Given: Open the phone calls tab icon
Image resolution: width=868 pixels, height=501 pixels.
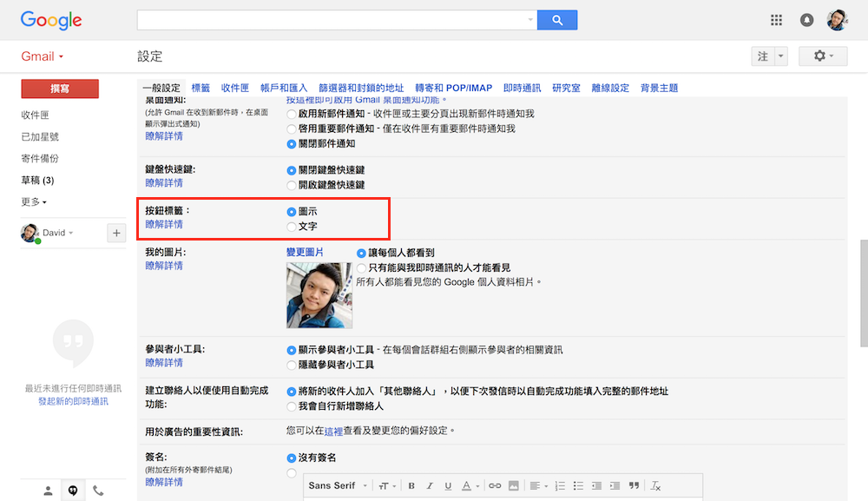Looking at the screenshot, I should [98, 491].
